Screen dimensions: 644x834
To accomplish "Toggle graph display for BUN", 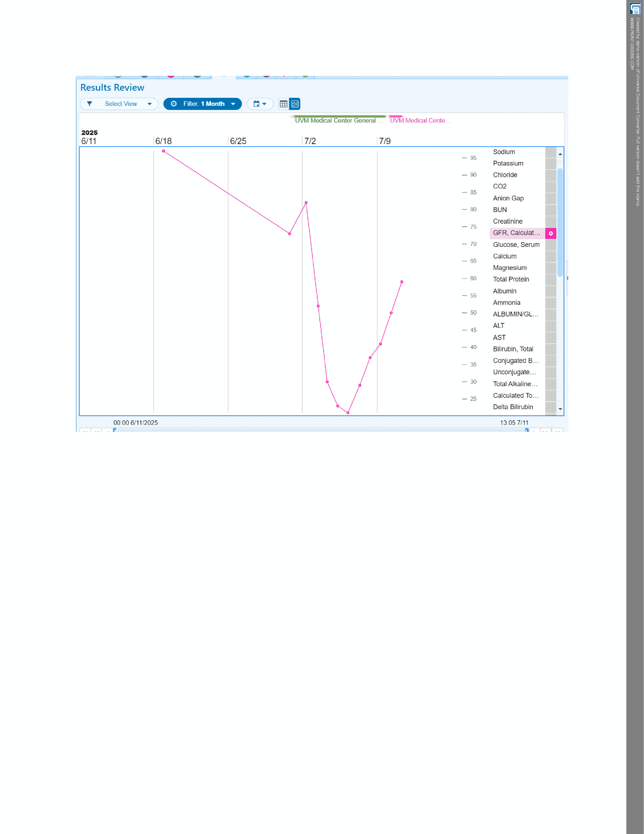I will click(x=551, y=210).
